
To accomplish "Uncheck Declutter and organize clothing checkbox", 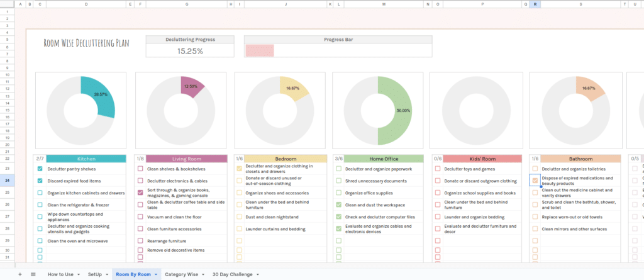I will pos(239,169).
